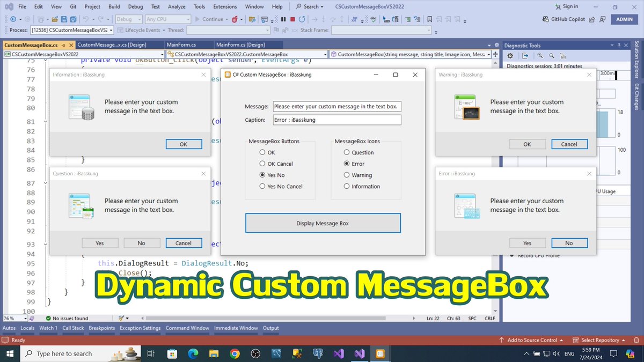The height and width of the screenshot is (362, 644).
Task: Expand the Select Repository menu
Action: click(599, 340)
